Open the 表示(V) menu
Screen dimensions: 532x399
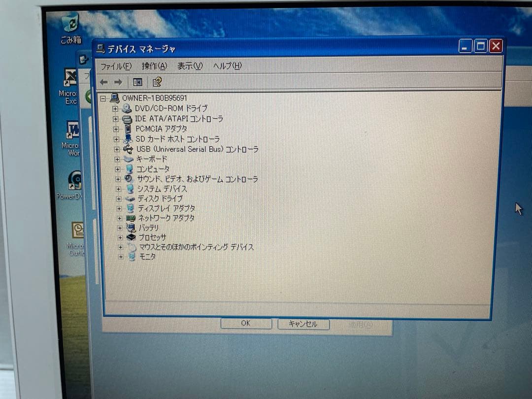pyautogui.click(x=190, y=66)
